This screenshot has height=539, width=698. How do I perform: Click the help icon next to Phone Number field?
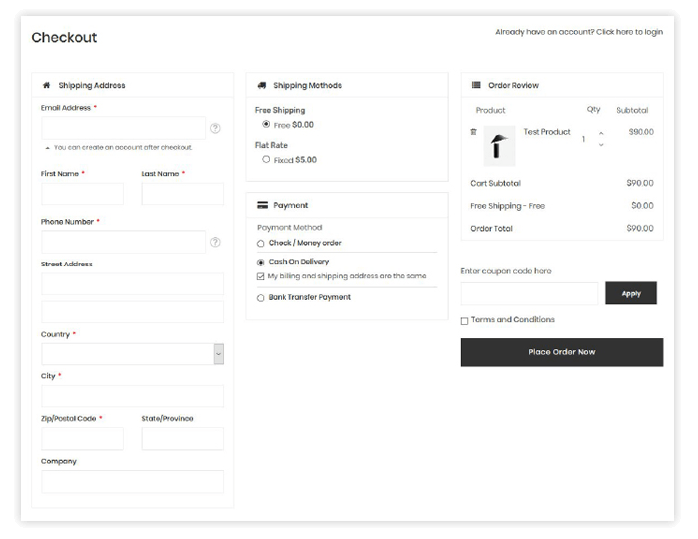click(215, 242)
